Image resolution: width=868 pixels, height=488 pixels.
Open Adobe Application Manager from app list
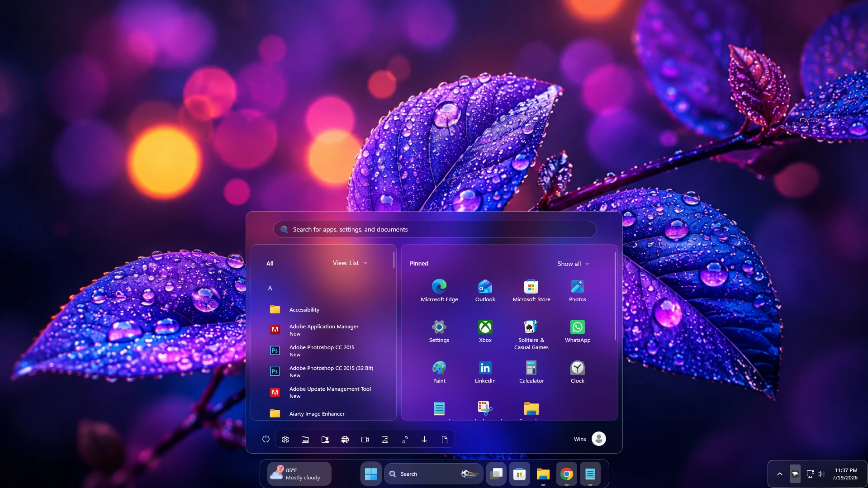coord(324,330)
